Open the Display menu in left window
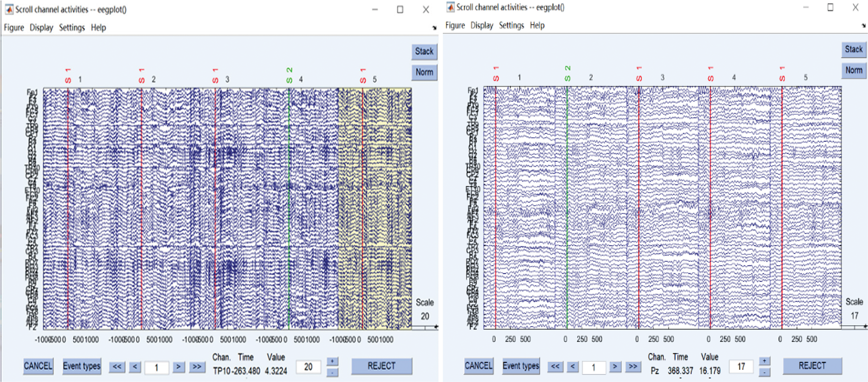 pos(41,28)
